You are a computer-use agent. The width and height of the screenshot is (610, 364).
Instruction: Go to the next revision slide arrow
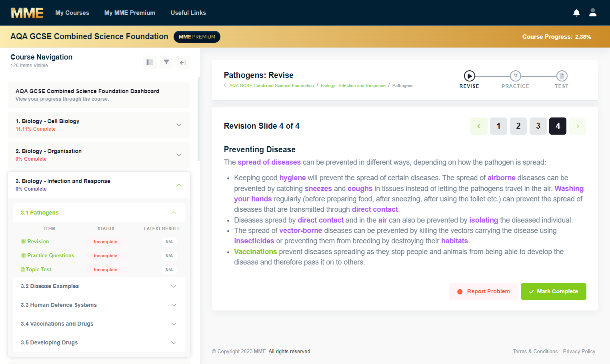[x=578, y=126]
